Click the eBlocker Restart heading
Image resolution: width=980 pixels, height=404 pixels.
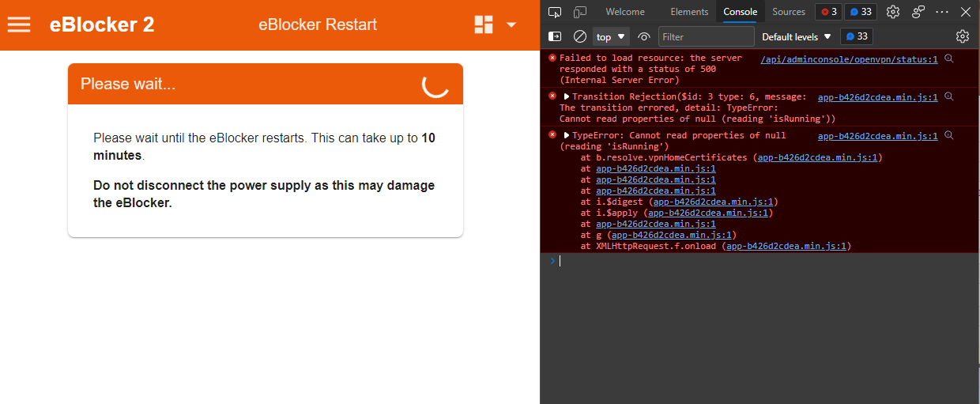tap(318, 25)
